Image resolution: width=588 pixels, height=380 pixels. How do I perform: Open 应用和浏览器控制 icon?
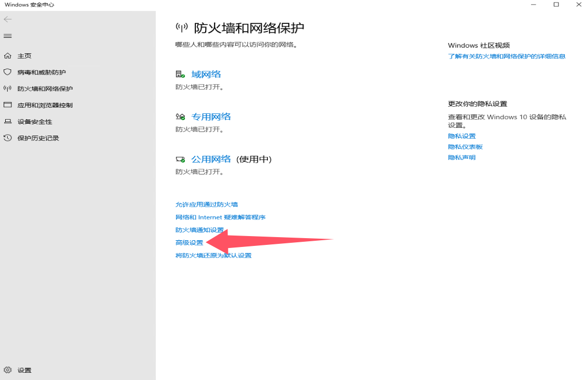point(7,105)
